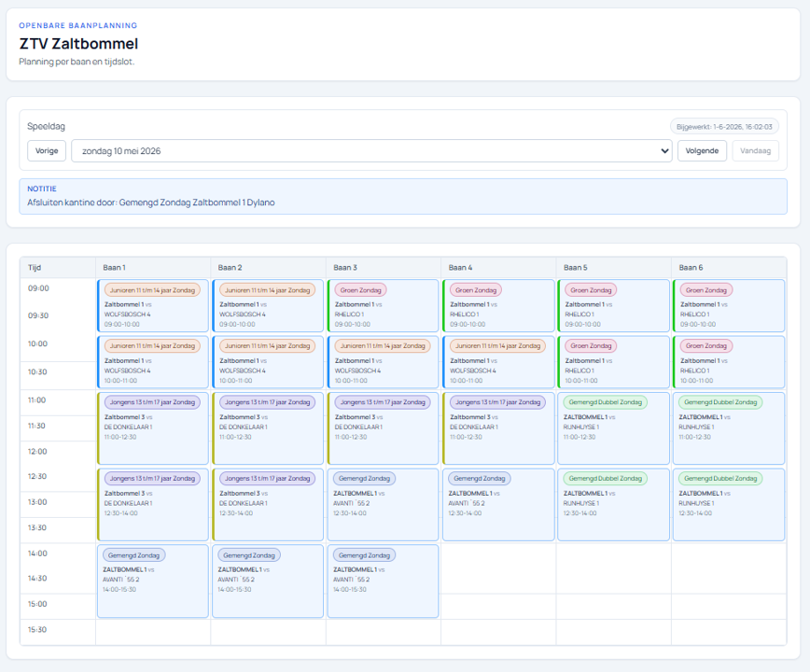
Task: Open Baan 3 Jongens match at 11:00-12:30
Action: point(384,428)
